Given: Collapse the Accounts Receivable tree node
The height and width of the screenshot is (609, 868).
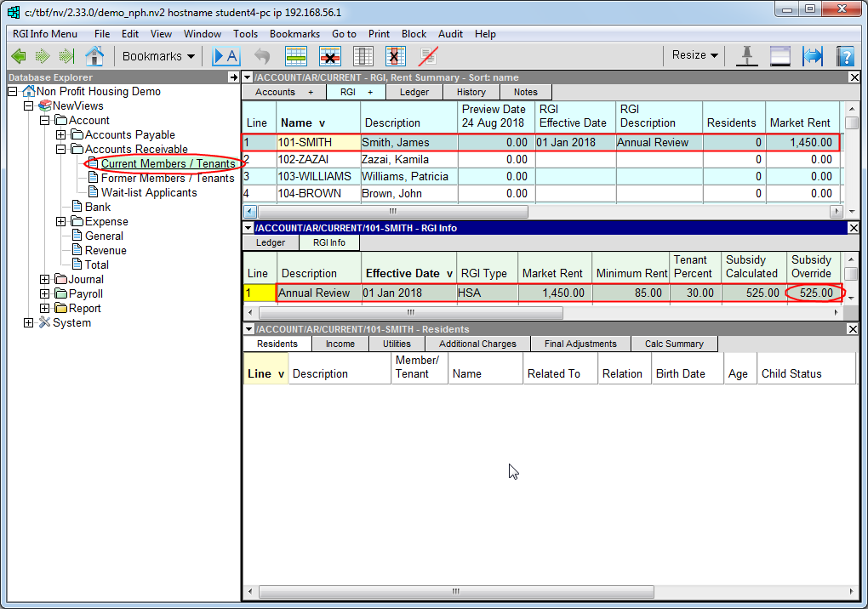Looking at the screenshot, I should [60, 150].
